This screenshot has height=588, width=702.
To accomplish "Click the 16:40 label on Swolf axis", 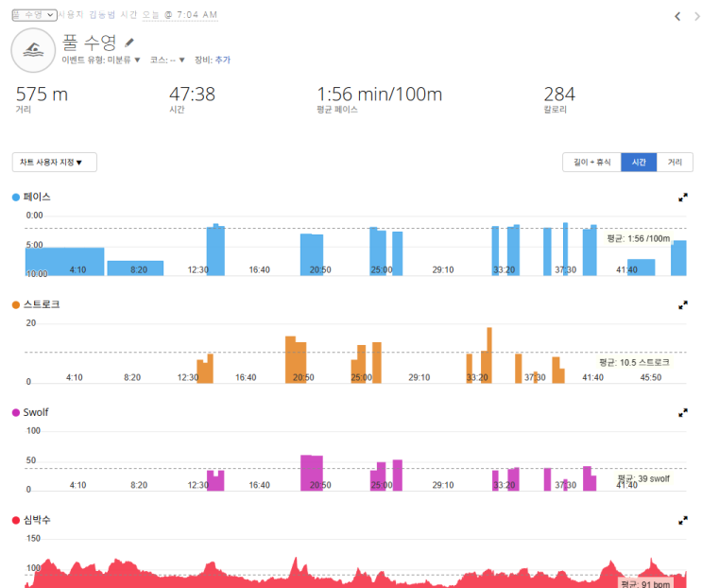I will click(259, 486).
